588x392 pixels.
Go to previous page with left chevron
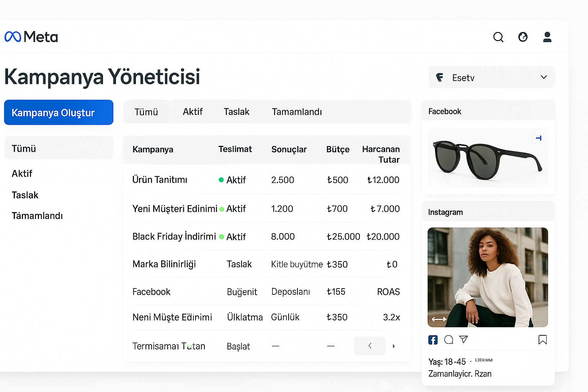(x=369, y=346)
